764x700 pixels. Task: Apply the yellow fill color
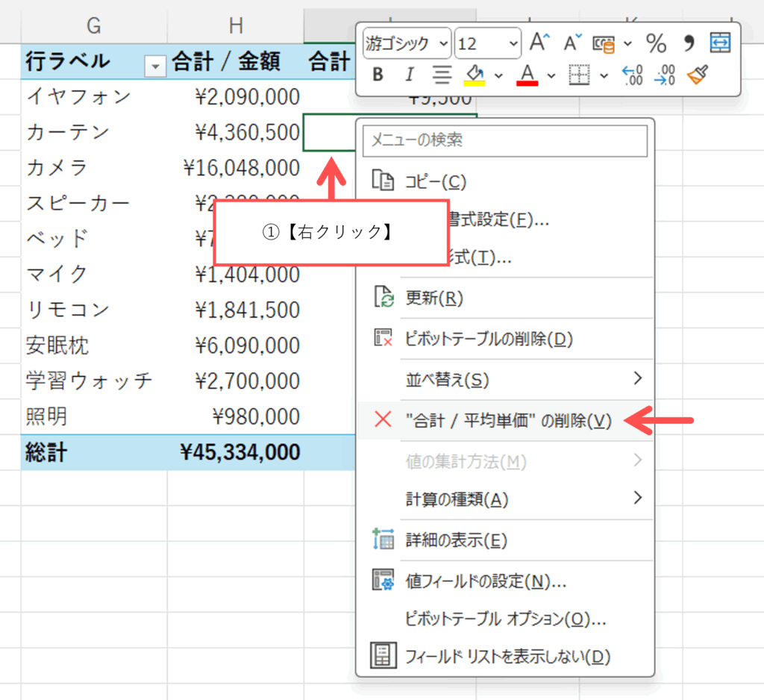[x=475, y=75]
